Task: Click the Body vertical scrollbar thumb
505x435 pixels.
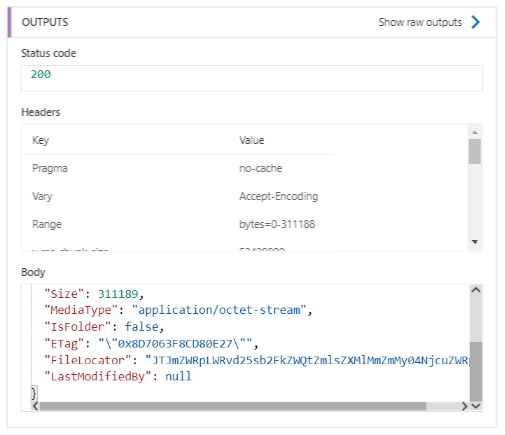Action: coord(476,371)
